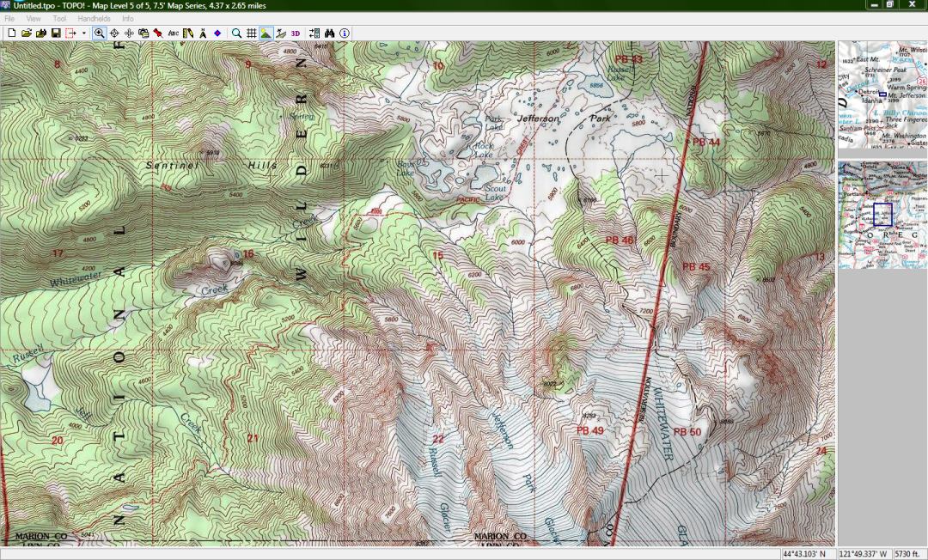
Task: Choose the ABC text label tool
Action: (174, 33)
